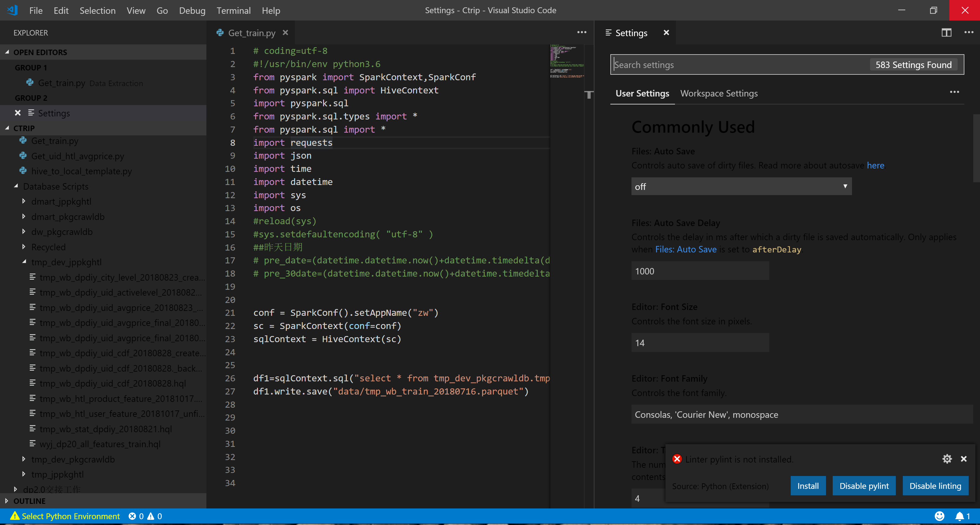Screen dimensions: 980x525
Task: Dismiss the pylint notification with its close icon
Action: click(x=964, y=459)
